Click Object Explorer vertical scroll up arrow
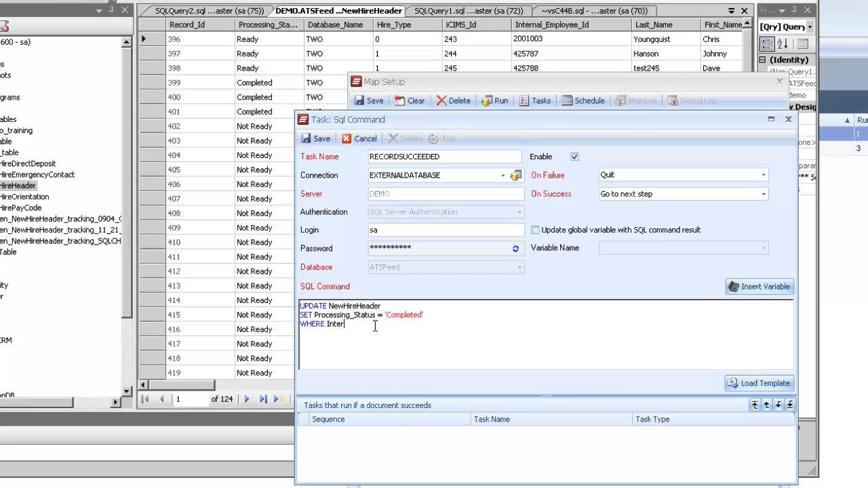The height and width of the screenshot is (488, 868). click(x=127, y=42)
